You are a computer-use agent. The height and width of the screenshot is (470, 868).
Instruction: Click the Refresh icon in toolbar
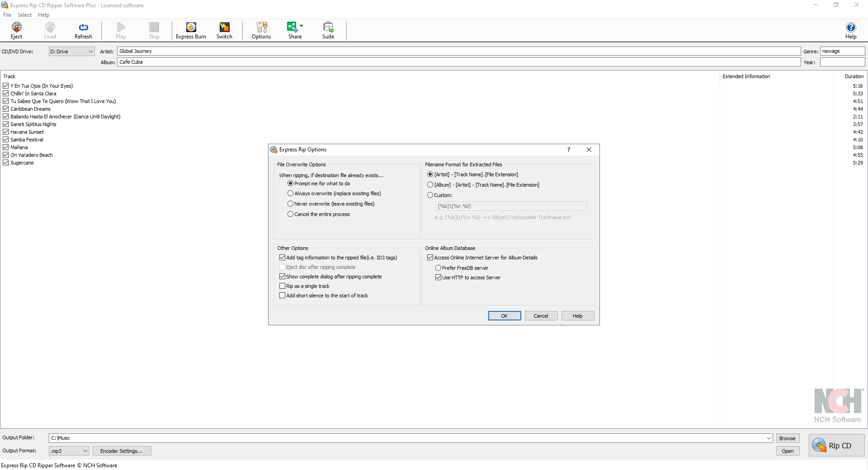click(x=83, y=28)
